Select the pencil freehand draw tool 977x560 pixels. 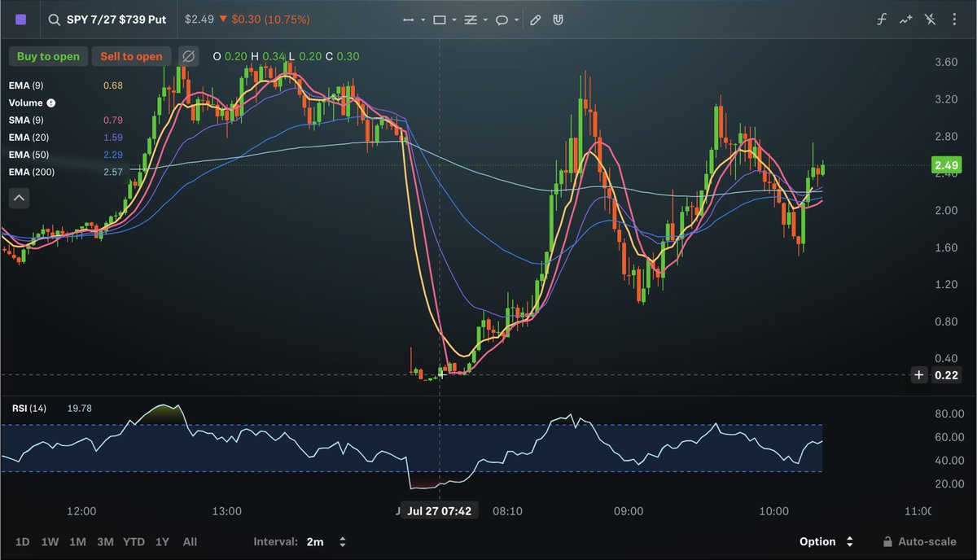536,20
